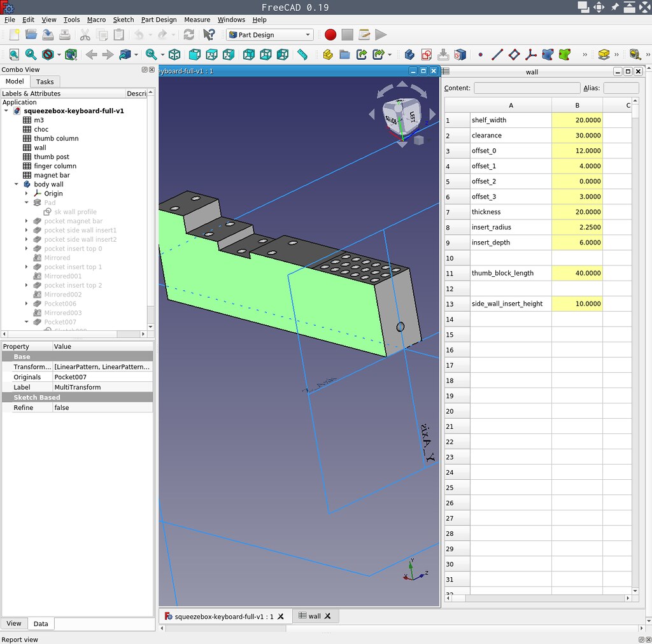Click the What's This help icon
This screenshot has width=652, height=644.
coord(209,35)
